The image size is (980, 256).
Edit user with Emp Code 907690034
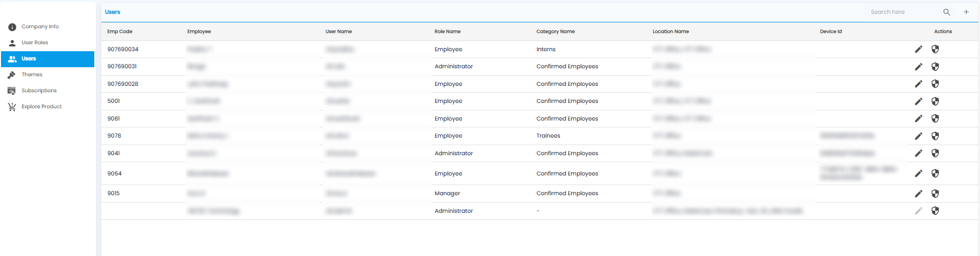pyautogui.click(x=918, y=49)
